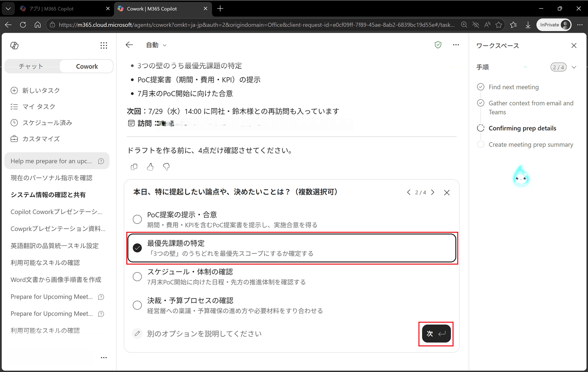Open favorites list icon

coord(514,25)
